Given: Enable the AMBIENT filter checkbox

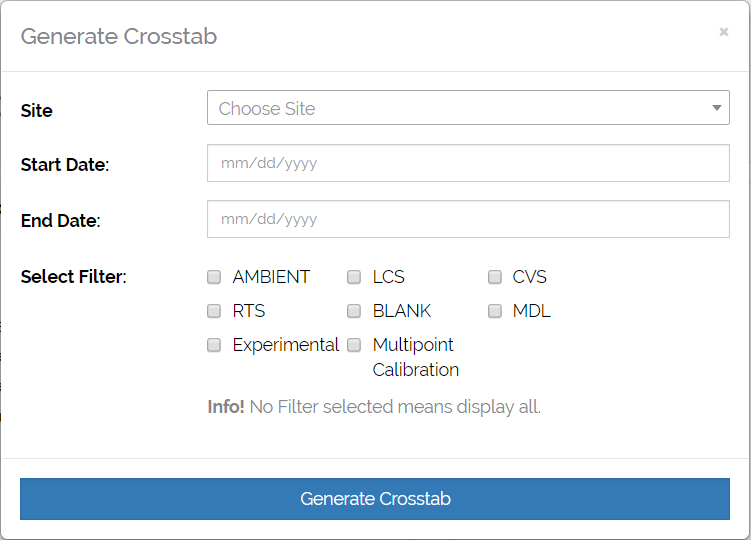Looking at the screenshot, I should tap(214, 277).
